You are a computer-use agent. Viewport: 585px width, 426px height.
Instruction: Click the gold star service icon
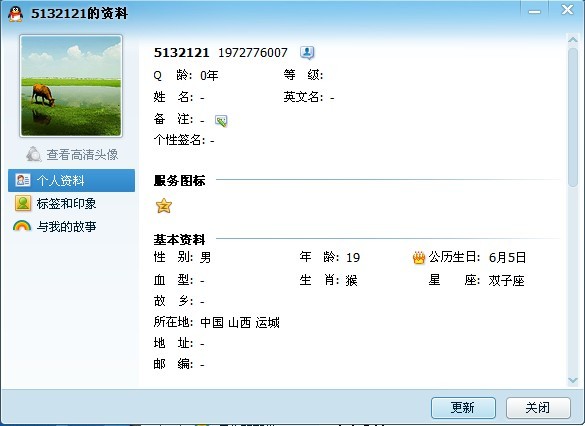pyautogui.click(x=164, y=206)
